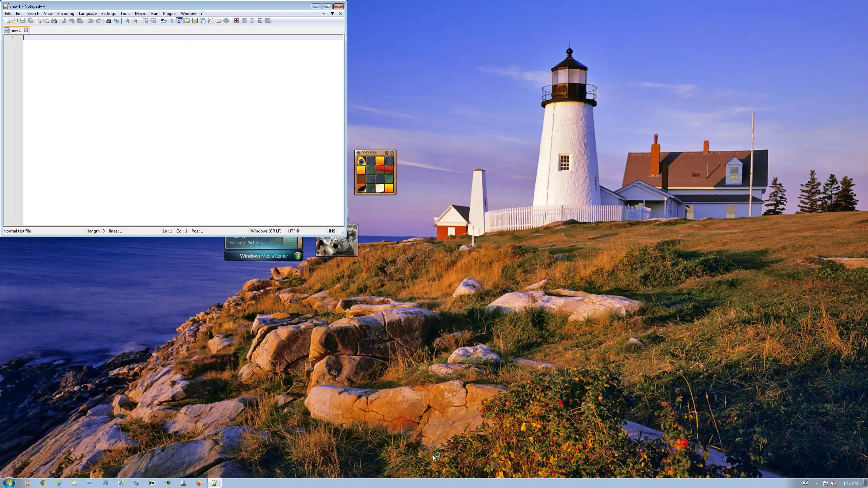Click the koala slideshow gadget thumbnail

point(336,245)
